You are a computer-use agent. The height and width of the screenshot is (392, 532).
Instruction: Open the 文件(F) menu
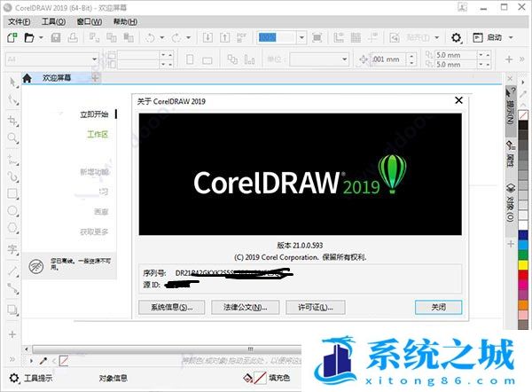coord(20,21)
